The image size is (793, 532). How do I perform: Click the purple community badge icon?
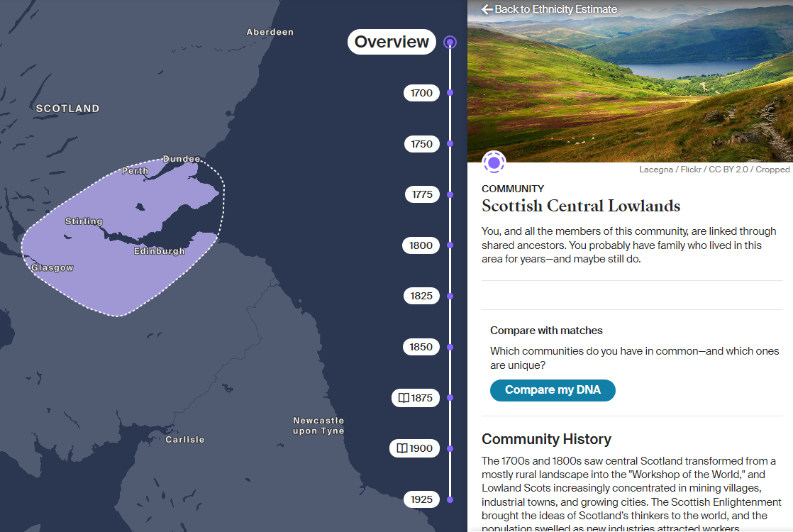click(x=494, y=163)
